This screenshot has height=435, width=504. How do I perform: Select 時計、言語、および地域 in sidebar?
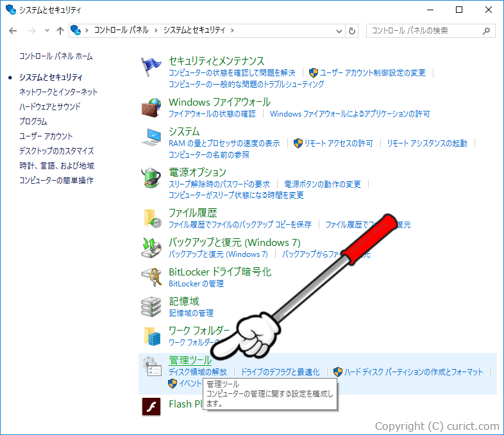coord(56,166)
